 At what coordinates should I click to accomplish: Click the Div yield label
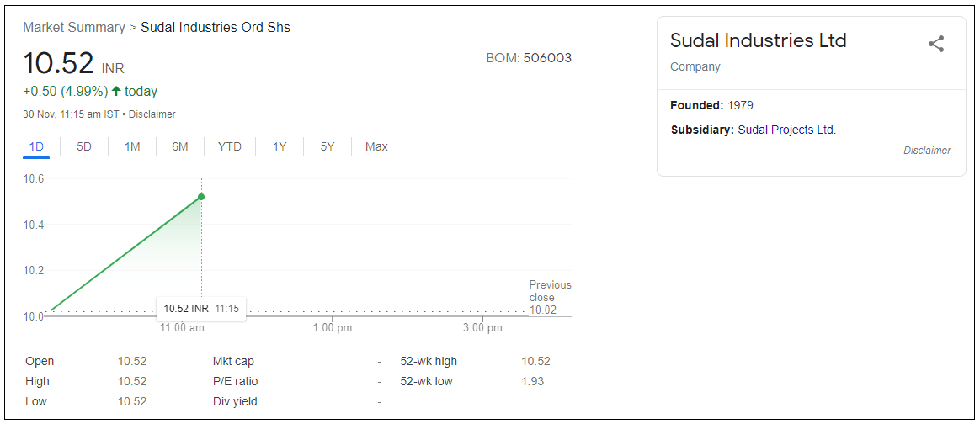235,401
